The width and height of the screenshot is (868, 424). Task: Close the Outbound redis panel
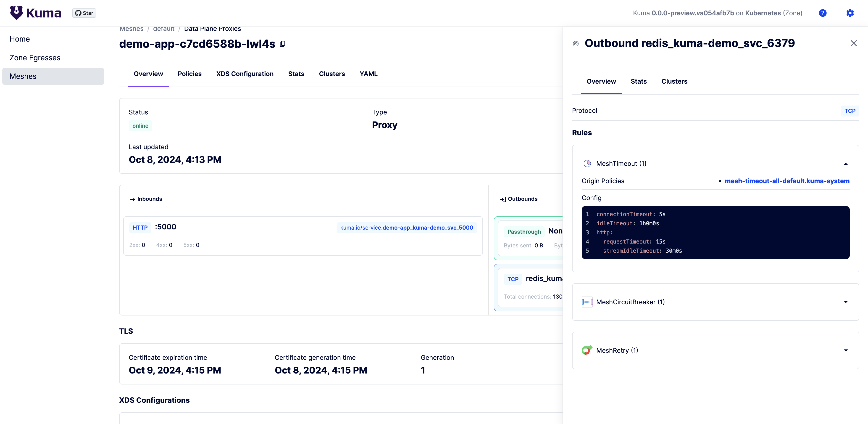point(854,43)
